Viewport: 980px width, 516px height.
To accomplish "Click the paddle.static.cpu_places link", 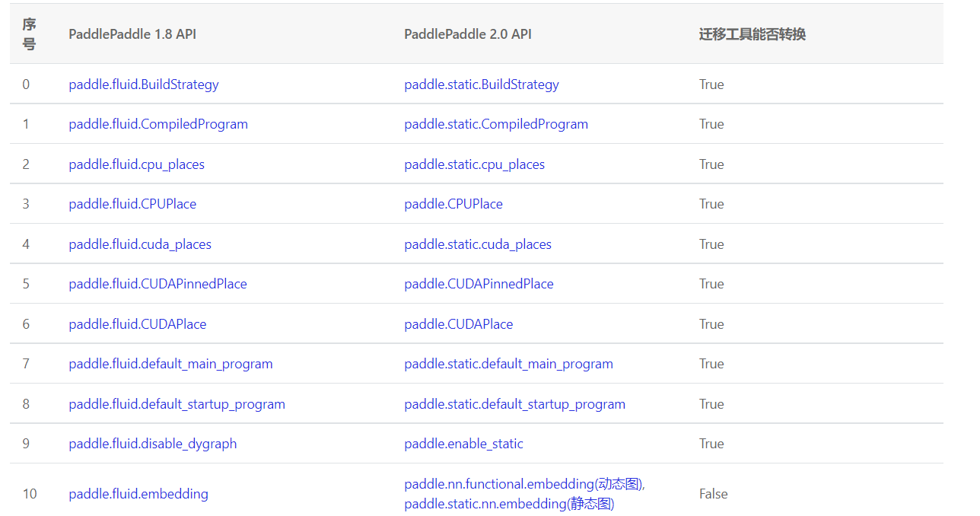I will click(474, 164).
